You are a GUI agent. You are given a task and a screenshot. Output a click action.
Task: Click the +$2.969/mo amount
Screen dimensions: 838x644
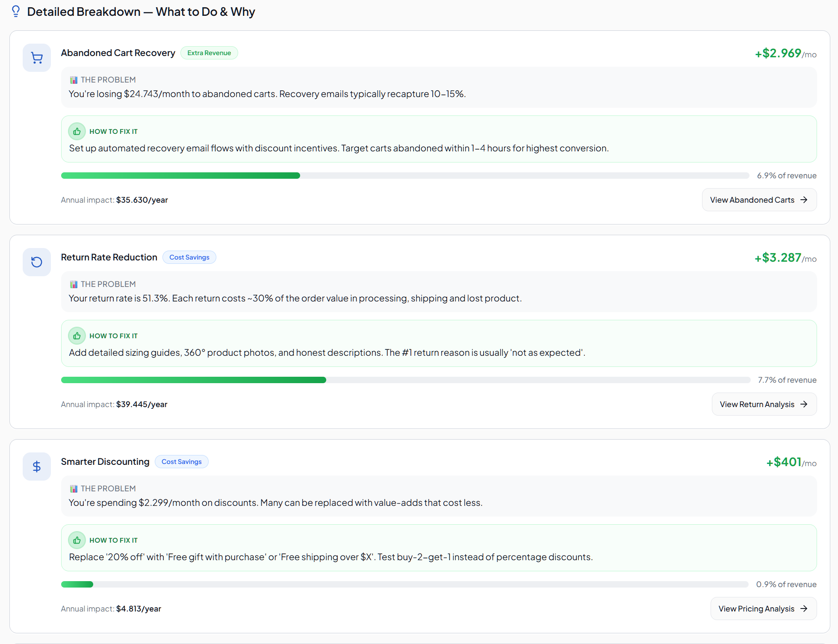point(785,53)
